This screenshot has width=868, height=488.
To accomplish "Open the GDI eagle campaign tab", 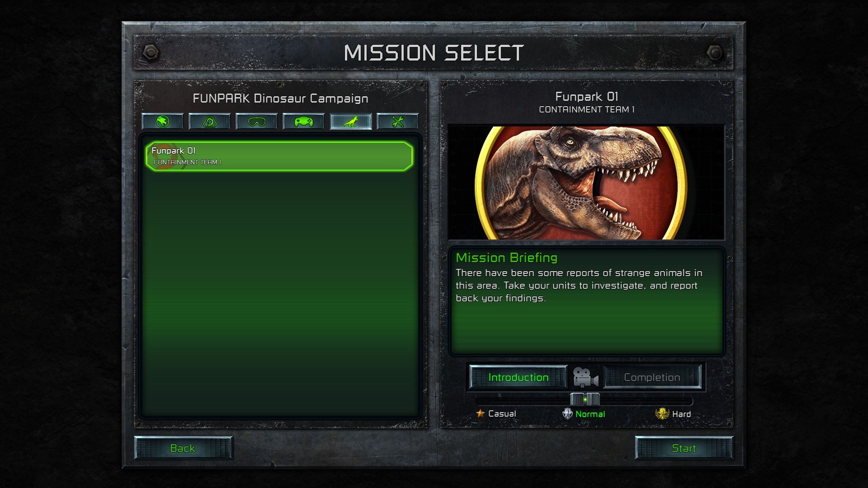I will click(163, 122).
